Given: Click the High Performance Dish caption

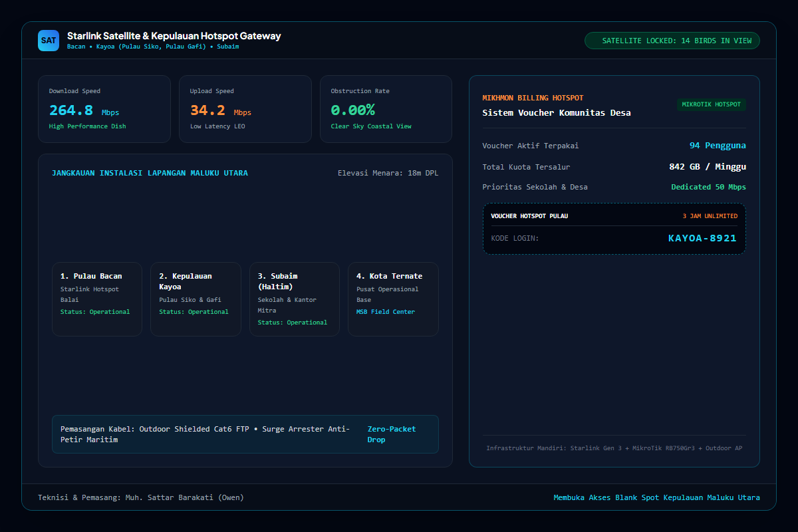Looking at the screenshot, I should coord(87,126).
